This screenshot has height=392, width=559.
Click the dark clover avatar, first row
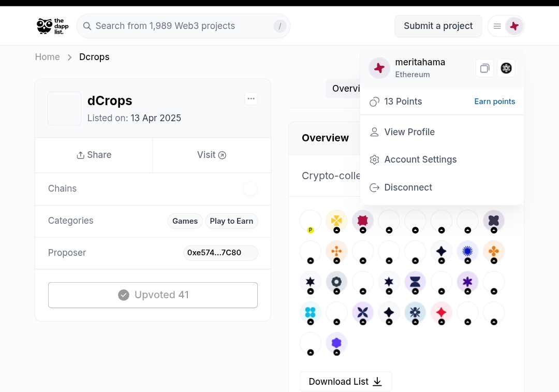pyautogui.click(x=494, y=221)
